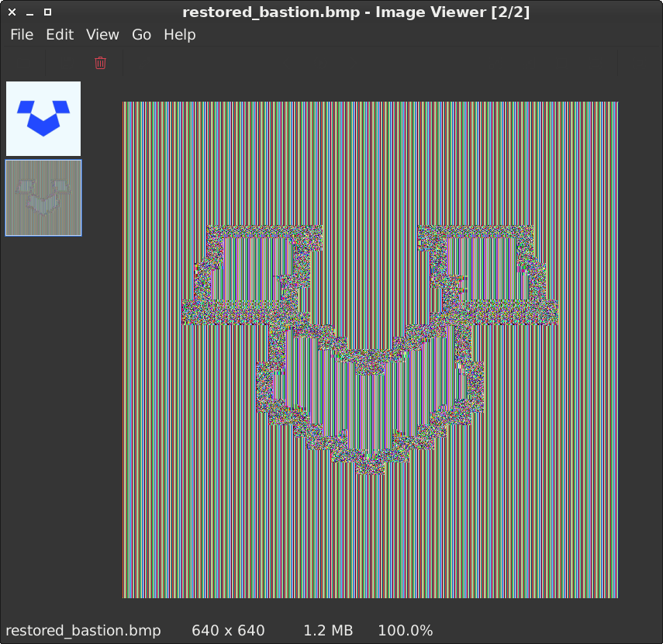Click the 100.0% zoom level text
The height and width of the screenshot is (644, 663).
click(x=405, y=631)
